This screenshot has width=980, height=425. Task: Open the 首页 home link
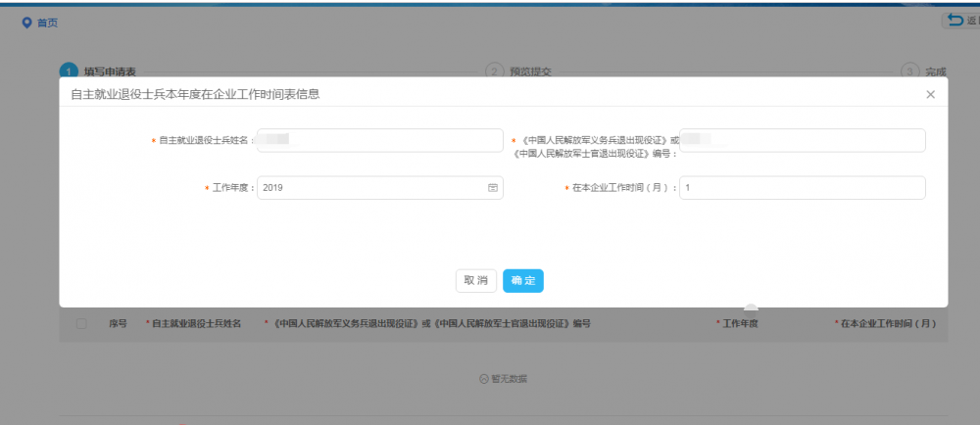point(47,23)
